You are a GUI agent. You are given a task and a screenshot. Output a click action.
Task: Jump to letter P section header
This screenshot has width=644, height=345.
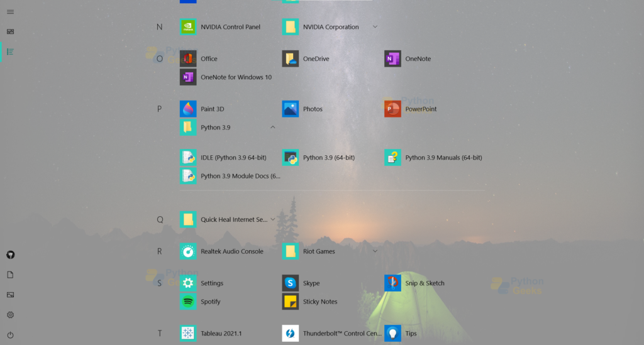[x=159, y=109]
